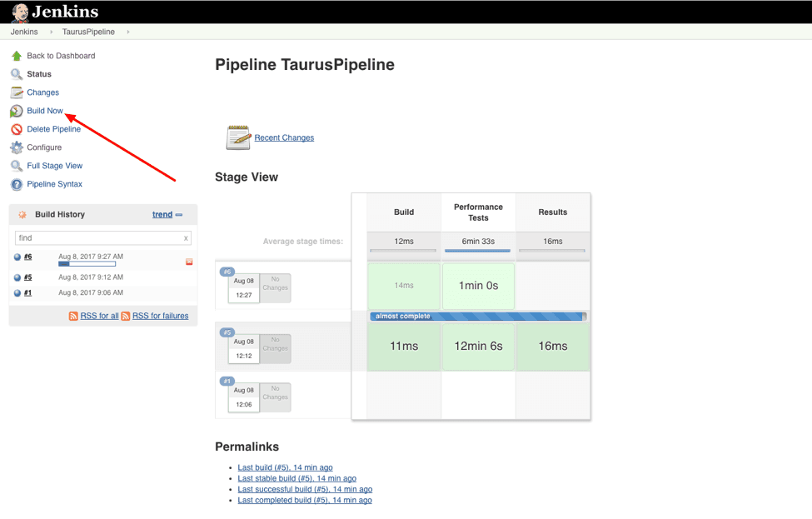Open the Last stable build permalink
812x519 pixels.
pos(296,478)
